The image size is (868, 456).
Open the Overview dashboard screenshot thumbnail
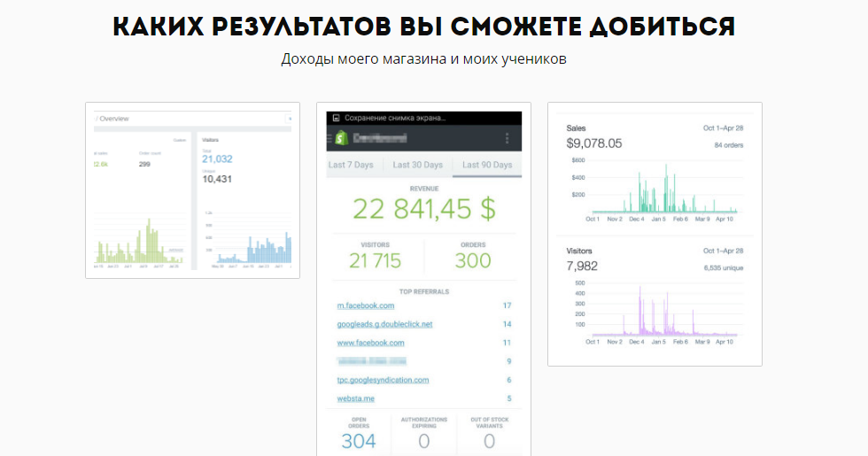coord(193,190)
